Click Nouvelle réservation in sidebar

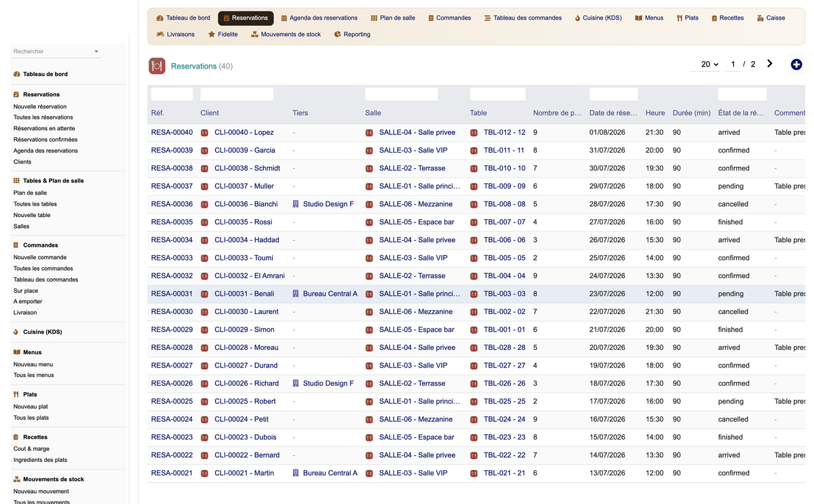pyautogui.click(x=40, y=106)
